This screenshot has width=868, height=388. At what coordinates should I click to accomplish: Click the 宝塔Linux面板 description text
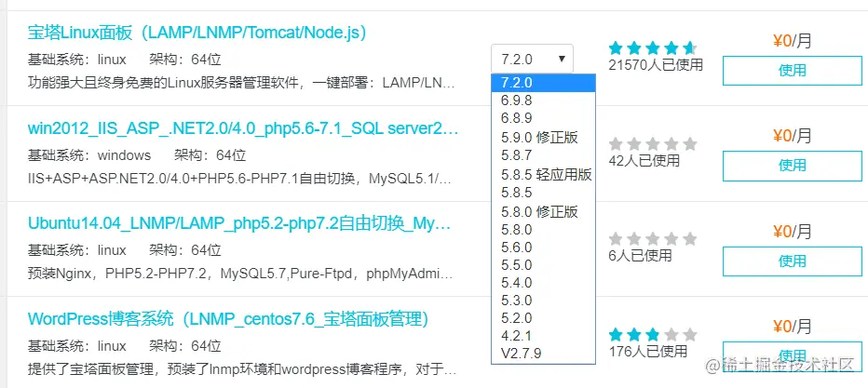point(241,84)
